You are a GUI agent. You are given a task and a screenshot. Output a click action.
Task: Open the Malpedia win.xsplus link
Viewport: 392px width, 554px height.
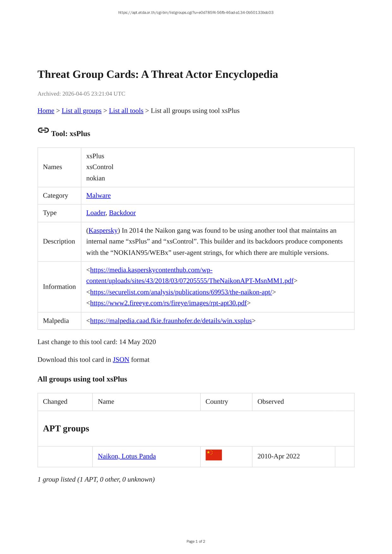(171, 321)
